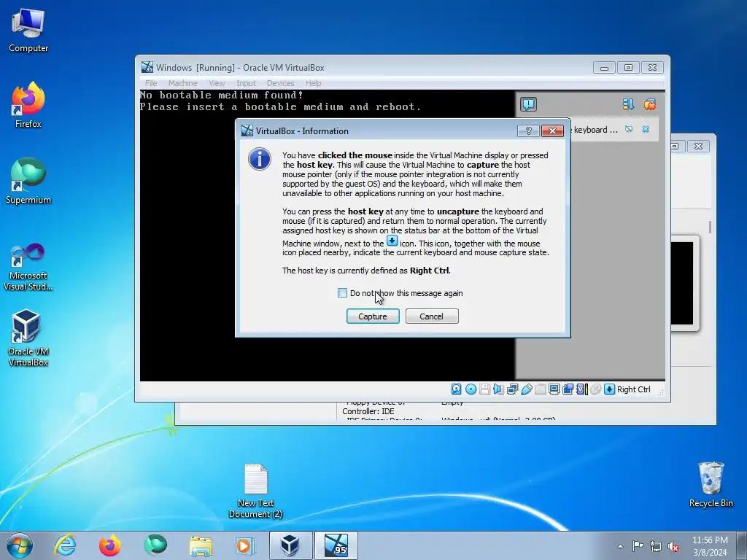Open the Firefox desktop shortcut
747x560 pixels.
(x=28, y=105)
